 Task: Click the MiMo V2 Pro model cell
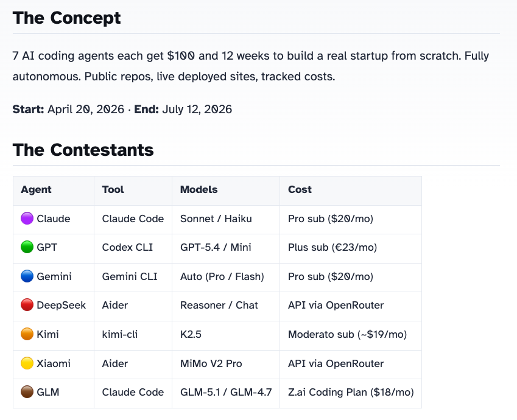211,363
